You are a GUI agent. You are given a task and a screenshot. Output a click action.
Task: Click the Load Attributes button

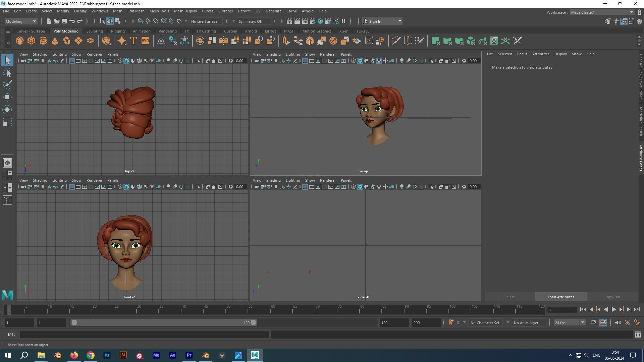click(x=561, y=297)
